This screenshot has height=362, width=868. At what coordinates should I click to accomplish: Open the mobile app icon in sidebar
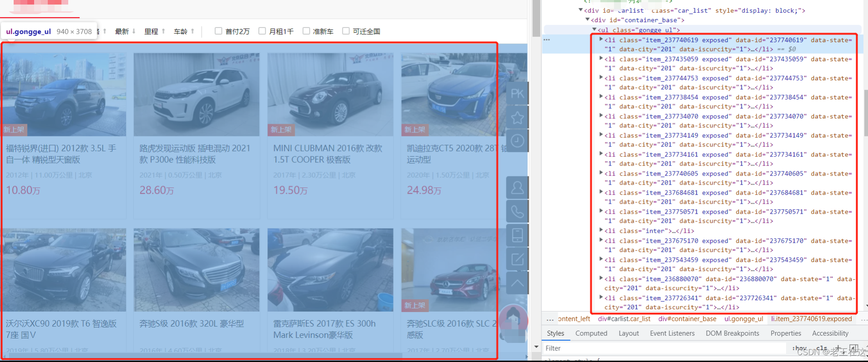517,235
